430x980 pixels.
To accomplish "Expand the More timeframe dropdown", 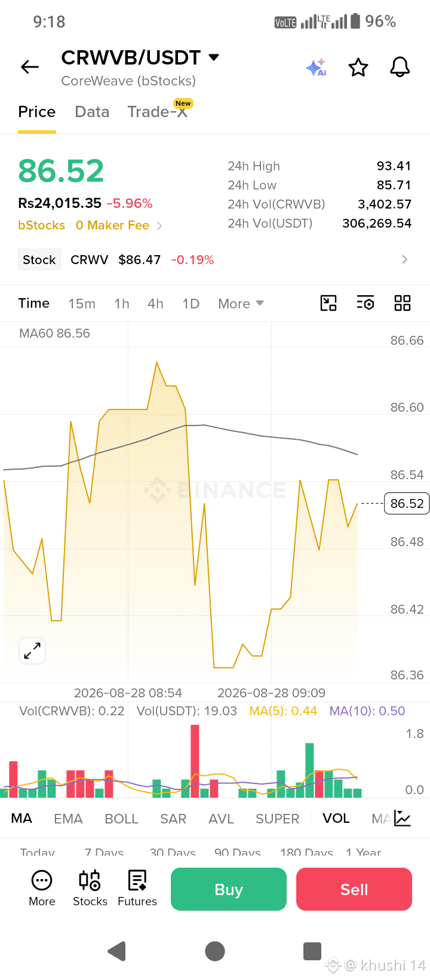I will click(241, 304).
